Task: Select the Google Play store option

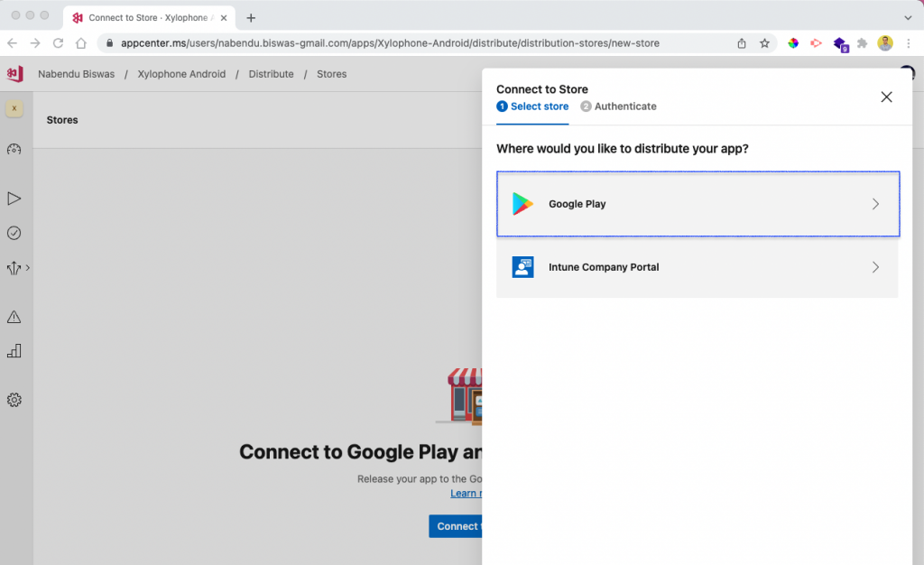Action: (698, 204)
